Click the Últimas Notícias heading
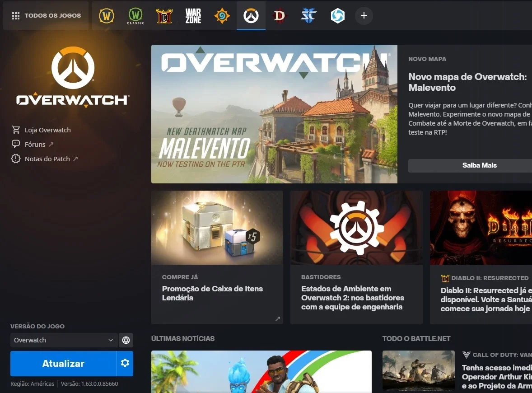 [183, 338]
